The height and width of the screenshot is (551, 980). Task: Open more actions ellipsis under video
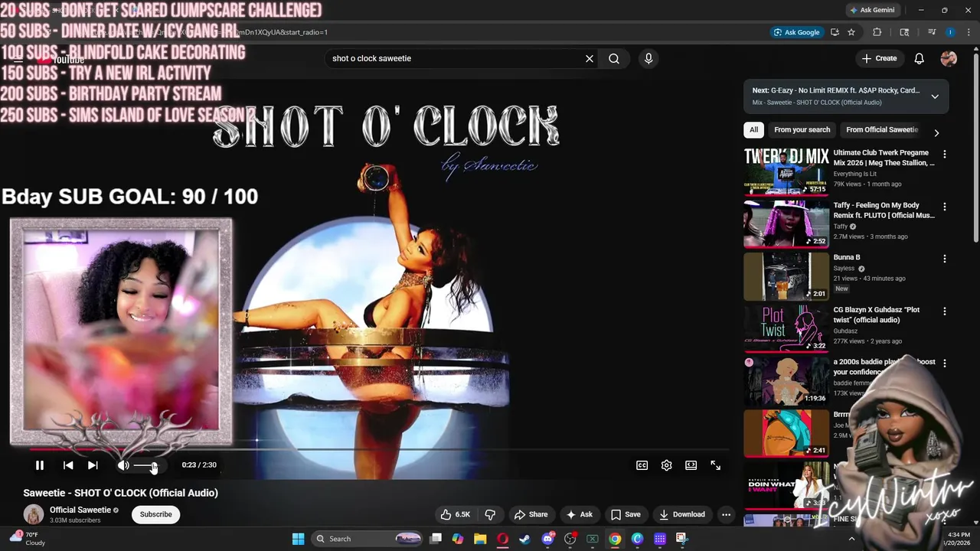(727, 514)
